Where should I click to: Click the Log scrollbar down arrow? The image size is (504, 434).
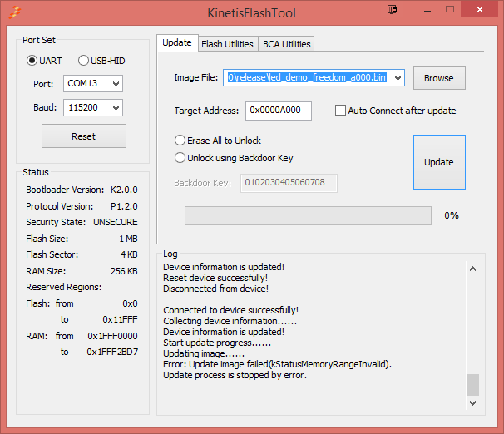472,403
